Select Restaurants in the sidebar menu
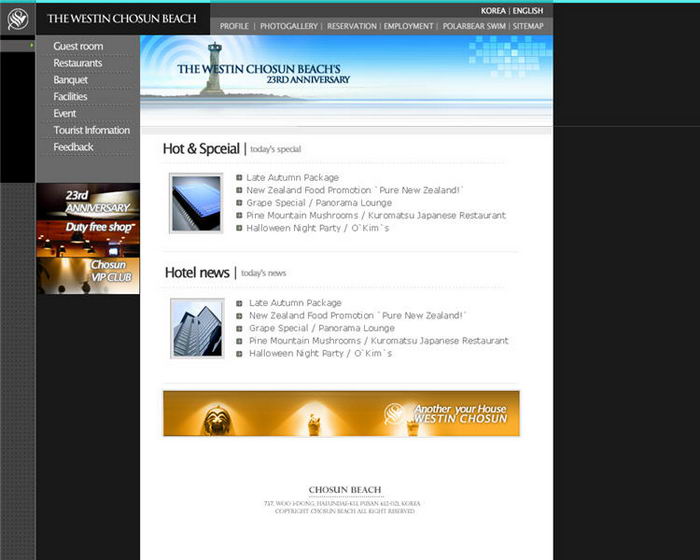The image size is (700, 560). pos(78,63)
